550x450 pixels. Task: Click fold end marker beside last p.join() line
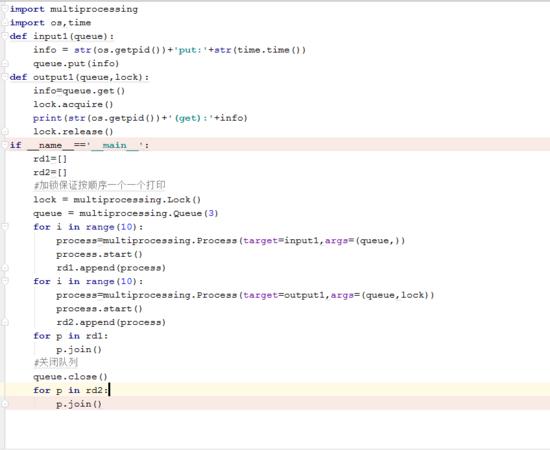(4, 404)
